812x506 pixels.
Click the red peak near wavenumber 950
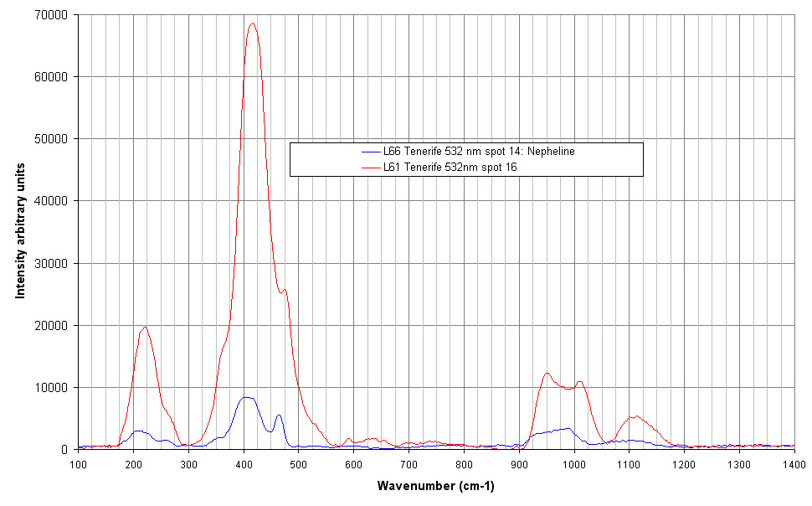[x=547, y=374]
